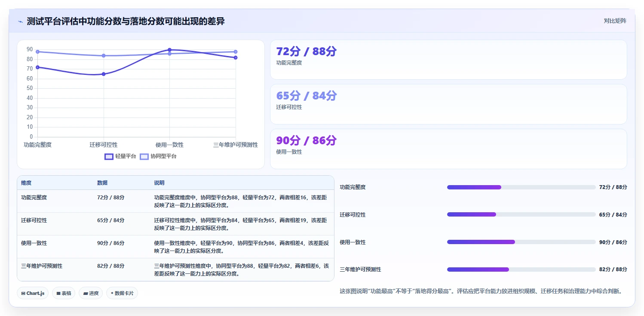Image resolution: width=644 pixels, height=316 pixels.
Task: Click the 三年维护可预测性 table row label
Action: click(x=42, y=266)
